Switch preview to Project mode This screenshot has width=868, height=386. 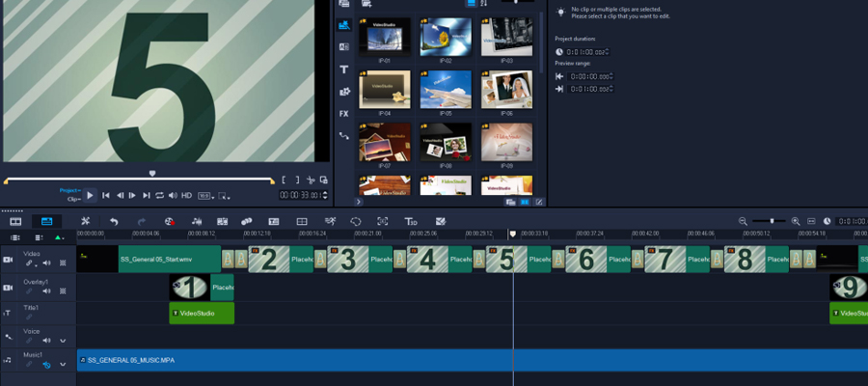tap(69, 190)
